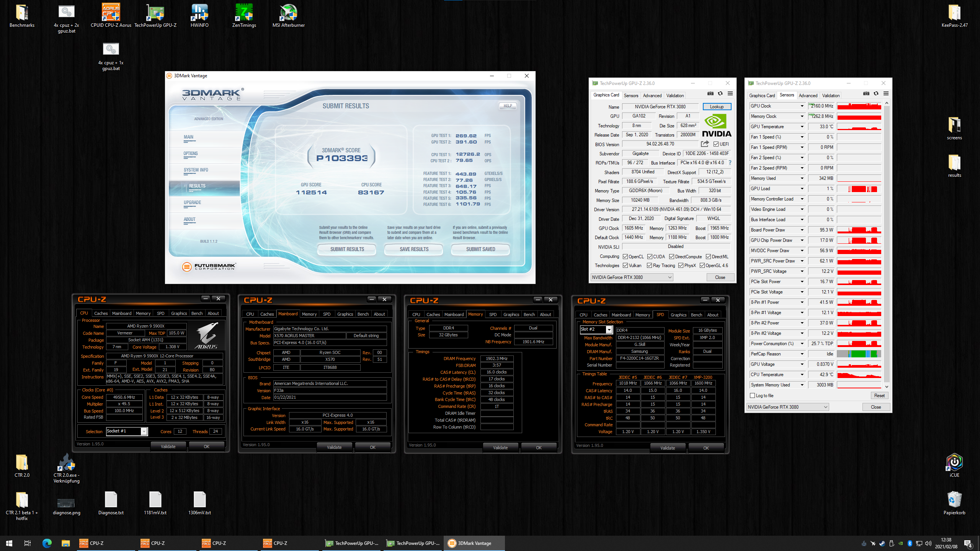This screenshot has width=980, height=551.
Task: Launch TechPowerUp GPU-Z desktop shortcut
Action: coord(155,16)
